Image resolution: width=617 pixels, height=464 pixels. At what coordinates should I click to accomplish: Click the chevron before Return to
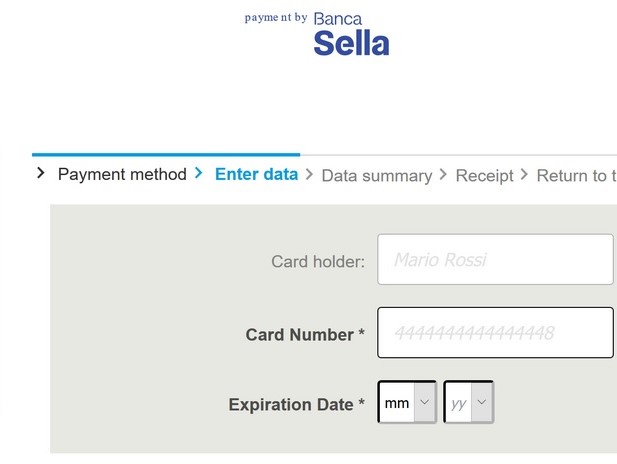point(525,174)
